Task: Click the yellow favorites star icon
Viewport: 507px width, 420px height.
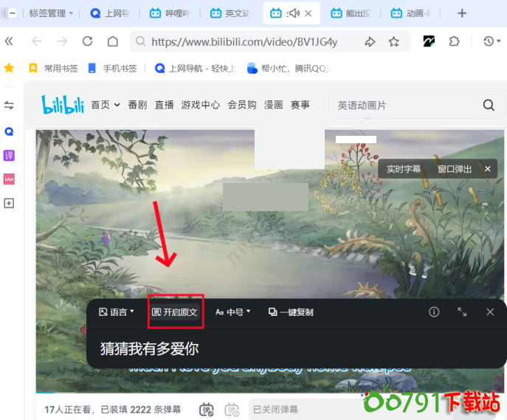Action: (x=9, y=68)
